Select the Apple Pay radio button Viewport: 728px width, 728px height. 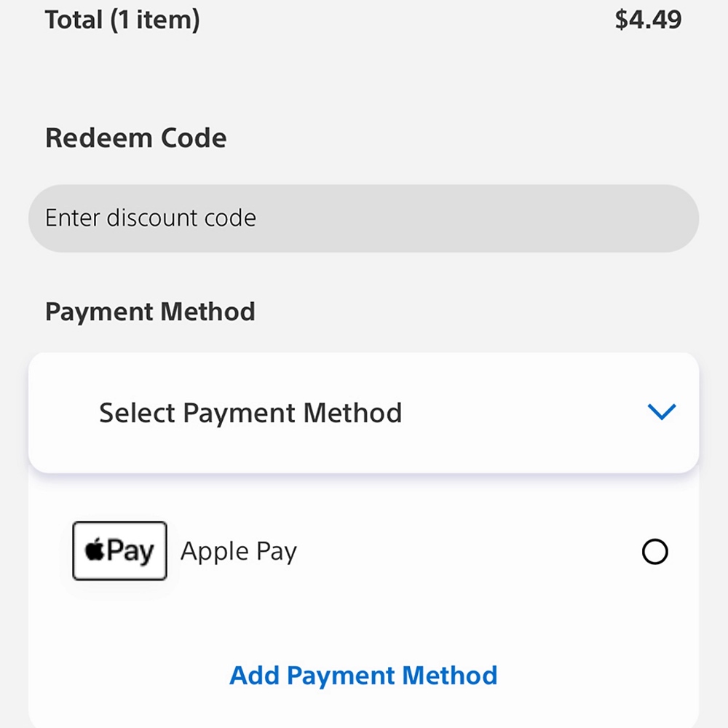654,552
